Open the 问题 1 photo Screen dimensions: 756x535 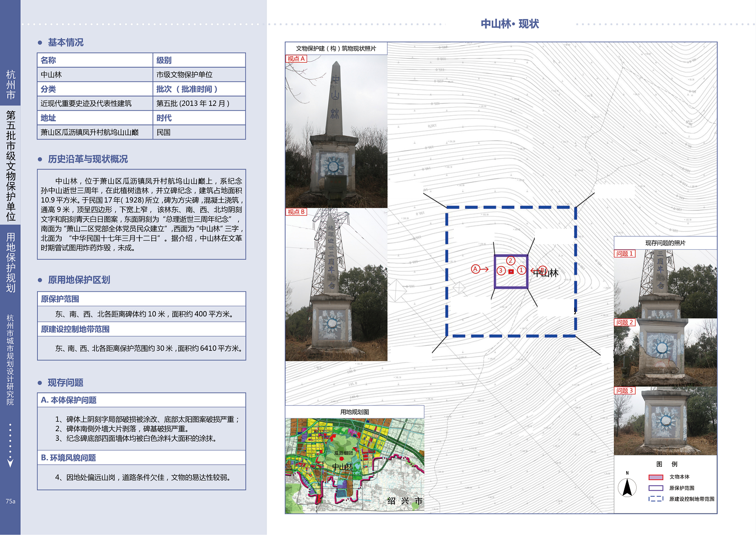tap(665, 284)
